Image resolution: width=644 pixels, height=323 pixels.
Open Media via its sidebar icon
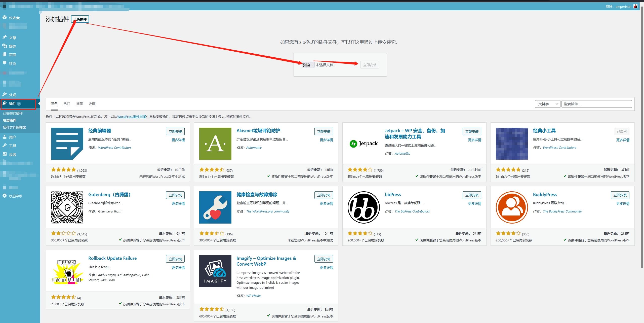pos(5,46)
